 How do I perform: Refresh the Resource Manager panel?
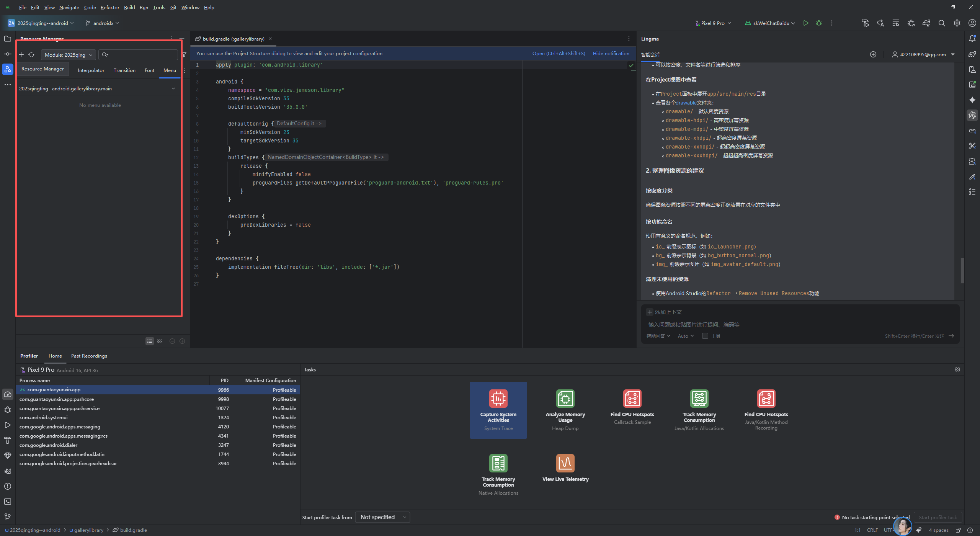(x=31, y=55)
